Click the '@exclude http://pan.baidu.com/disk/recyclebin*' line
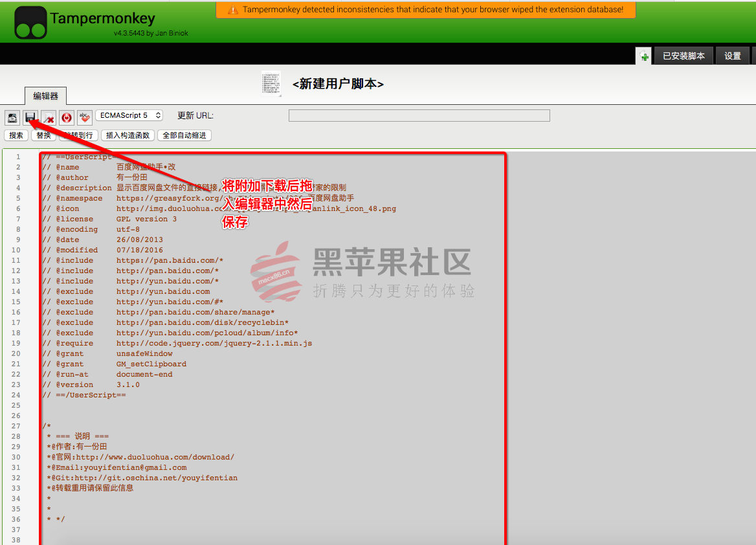Image resolution: width=756 pixels, height=545 pixels. [166, 322]
